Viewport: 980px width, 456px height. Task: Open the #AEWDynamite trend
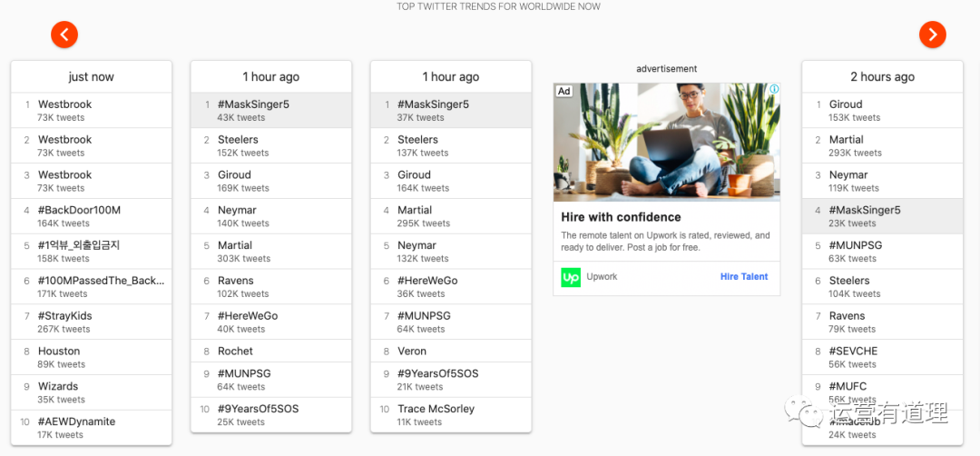[x=76, y=421]
